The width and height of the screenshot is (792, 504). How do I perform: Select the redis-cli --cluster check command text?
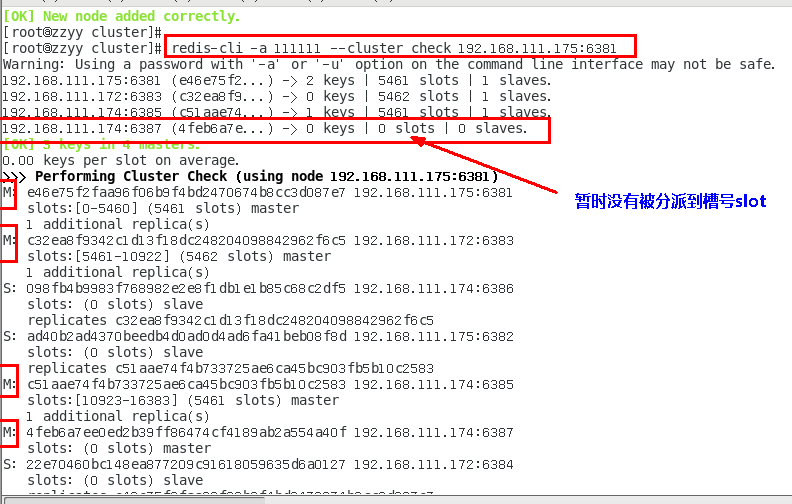point(394,48)
